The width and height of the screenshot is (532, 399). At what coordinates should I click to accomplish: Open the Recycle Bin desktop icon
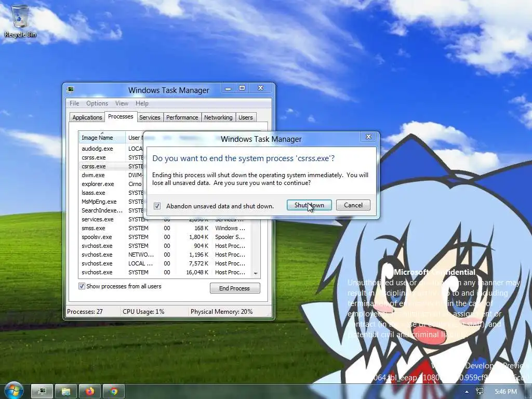(x=20, y=21)
